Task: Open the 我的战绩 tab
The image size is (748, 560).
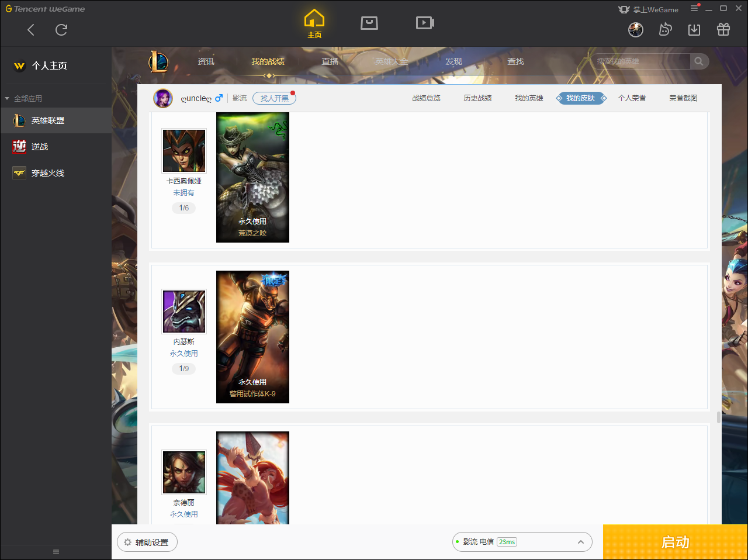Action: [x=268, y=61]
